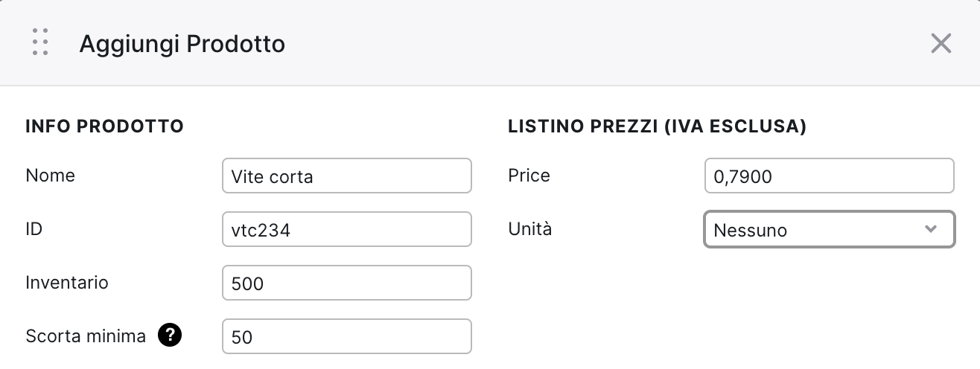Click the ID field showing vtc234
The width and height of the screenshot is (980, 369).
(x=347, y=229)
